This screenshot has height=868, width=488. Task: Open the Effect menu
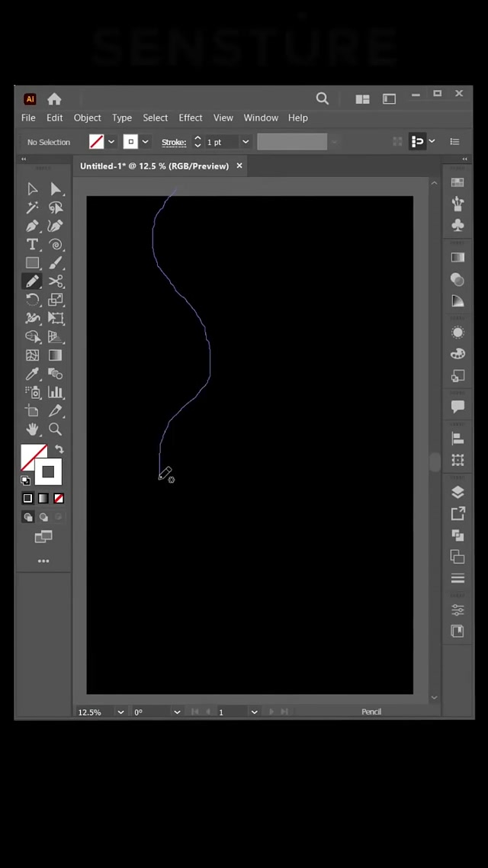191,117
